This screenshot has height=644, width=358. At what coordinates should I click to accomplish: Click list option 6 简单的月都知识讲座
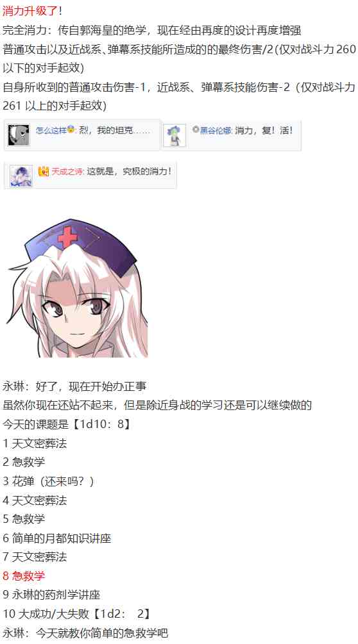(x=56, y=538)
